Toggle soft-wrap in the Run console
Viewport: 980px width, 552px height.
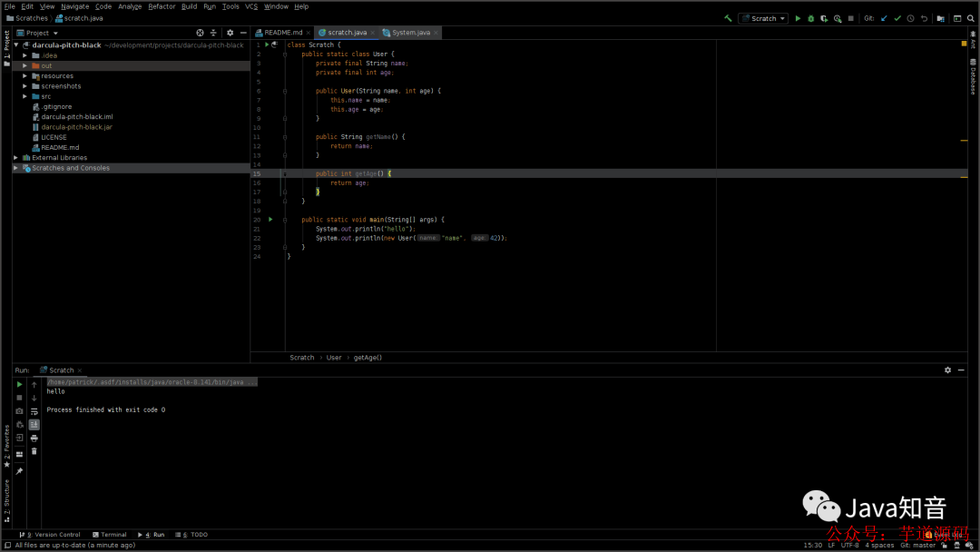(x=34, y=411)
